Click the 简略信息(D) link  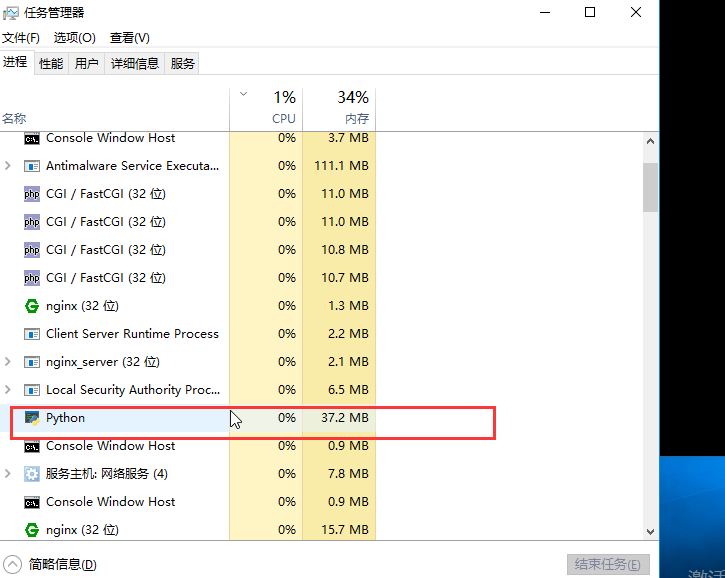click(x=62, y=565)
